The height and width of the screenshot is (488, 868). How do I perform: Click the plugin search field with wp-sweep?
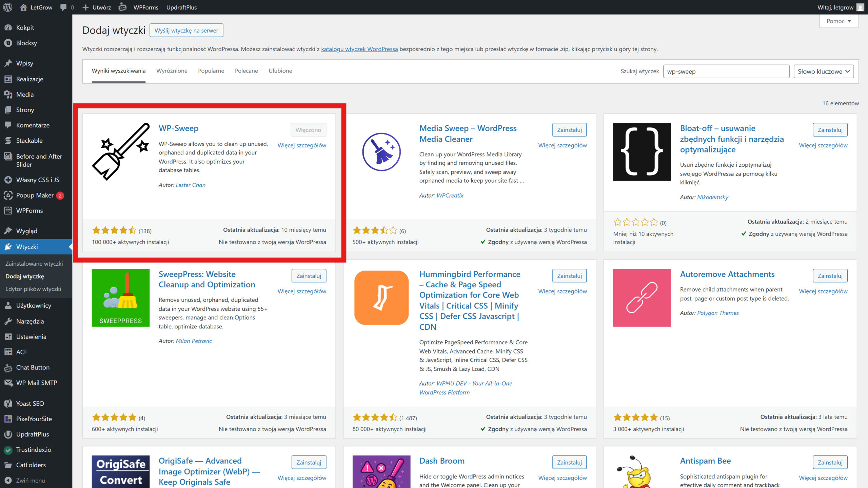[x=726, y=72]
